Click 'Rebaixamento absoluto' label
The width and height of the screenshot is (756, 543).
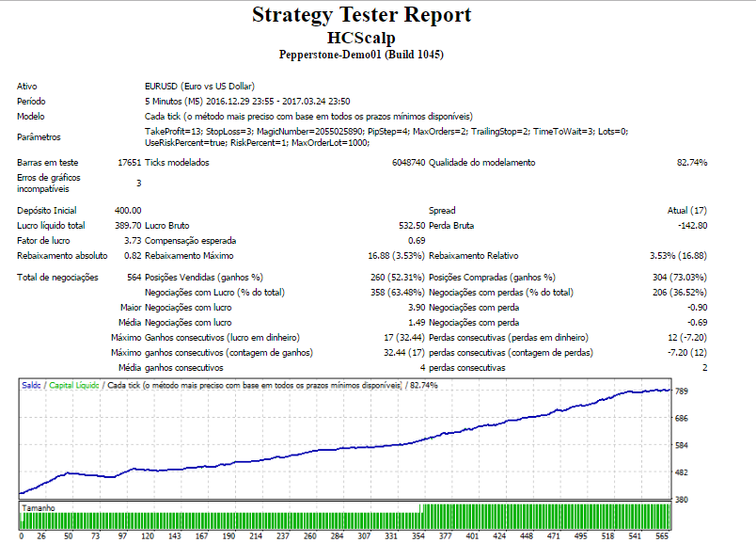point(62,256)
